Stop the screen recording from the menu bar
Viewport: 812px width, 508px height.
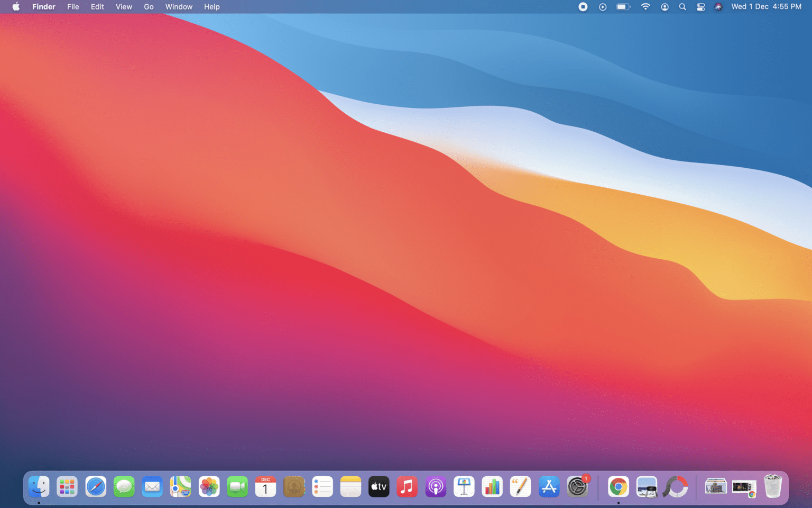[582, 7]
